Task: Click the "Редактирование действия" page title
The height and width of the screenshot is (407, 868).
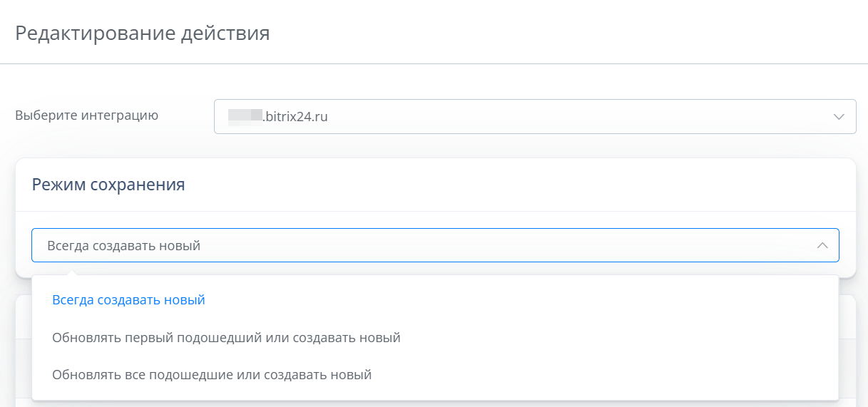Action: (x=142, y=34)
